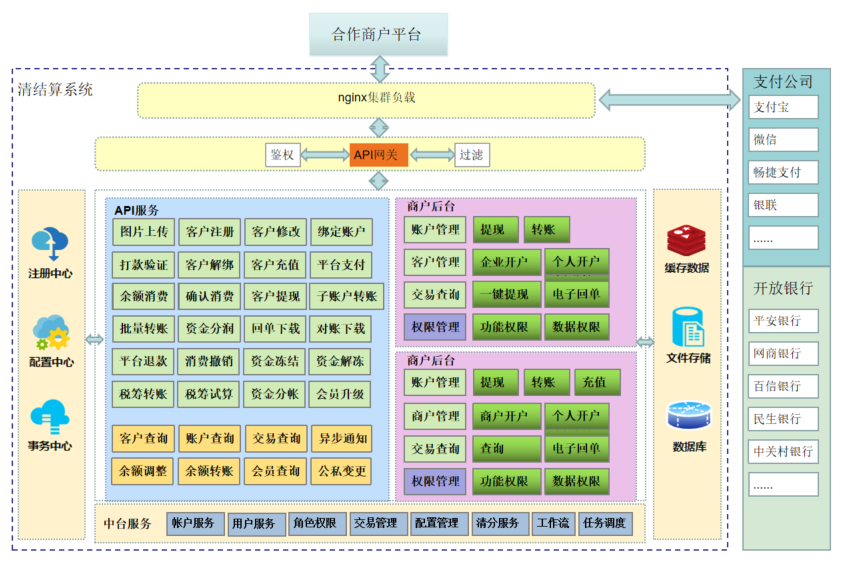Click the green 充值 block
The height and width of the screenshot is (563, 843).
pos(596,382)
